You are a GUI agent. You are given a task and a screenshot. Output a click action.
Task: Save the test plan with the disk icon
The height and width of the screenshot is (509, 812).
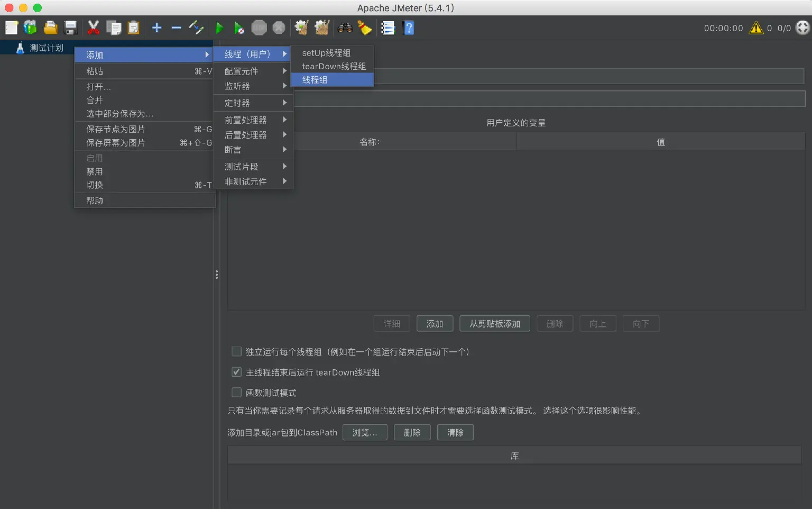pos(70,28)
